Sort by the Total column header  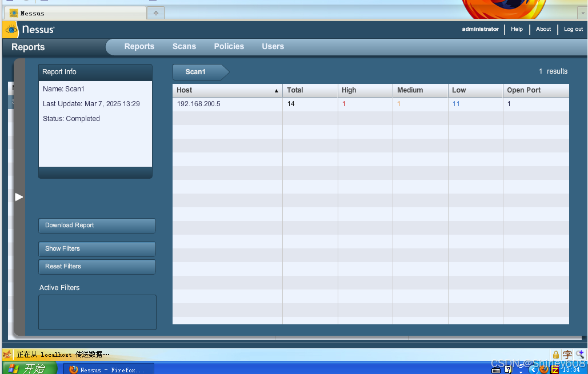[310, 90]
